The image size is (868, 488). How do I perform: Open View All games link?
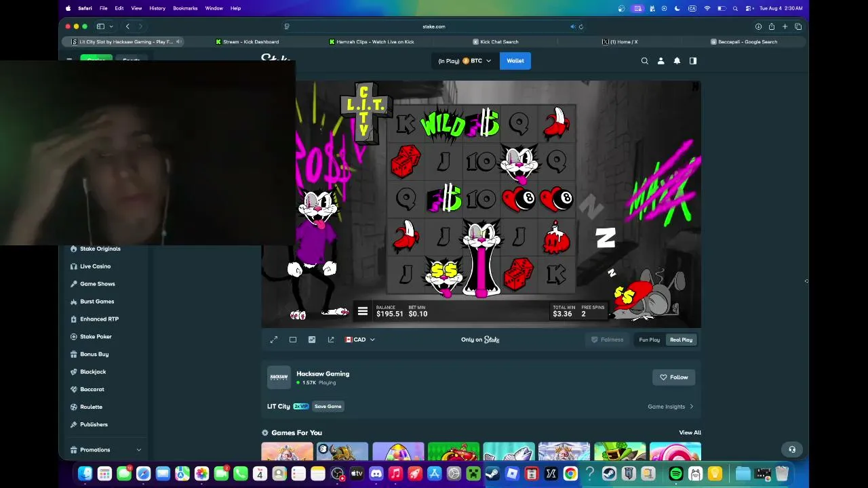coord(690,432)
